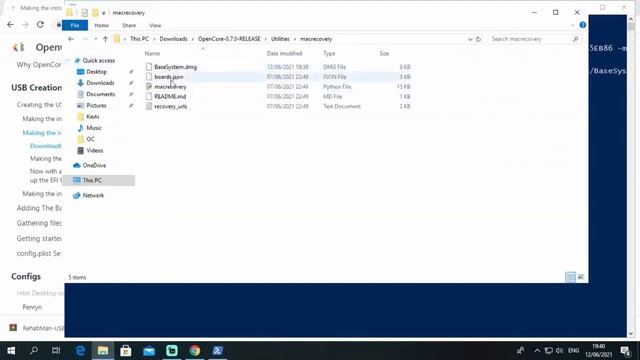Open notification center icon
Viewport: 640px width, 360px height.
(625, 351)
